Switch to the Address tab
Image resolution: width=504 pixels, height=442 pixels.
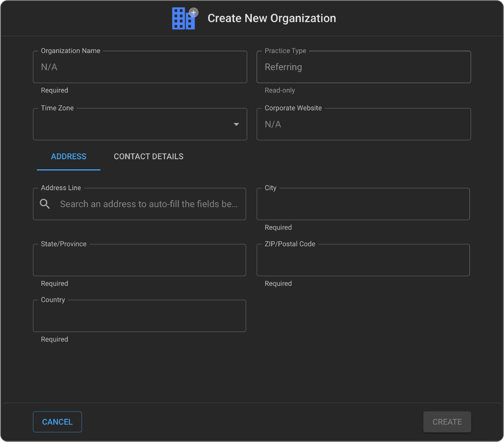[x=69, y=156]
